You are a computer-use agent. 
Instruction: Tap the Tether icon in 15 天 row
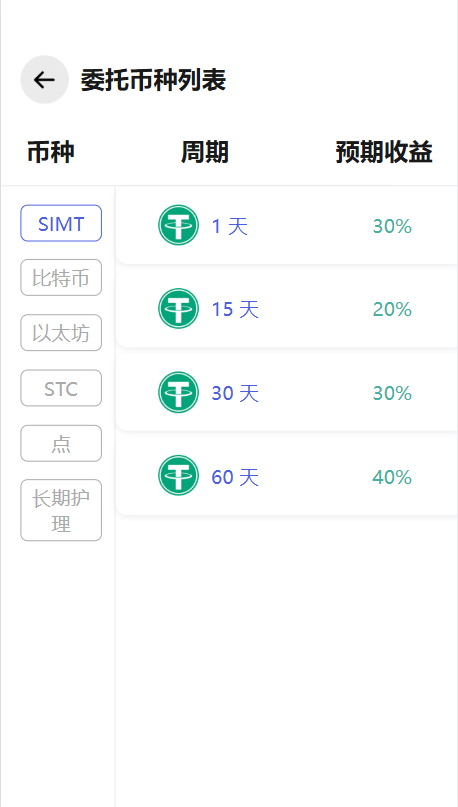[178, 308]
